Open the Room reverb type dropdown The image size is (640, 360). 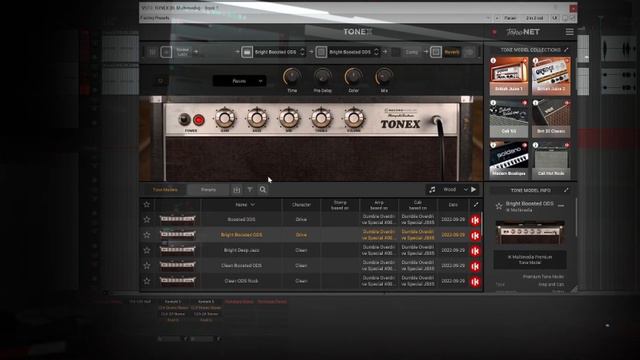click(239, 81)
